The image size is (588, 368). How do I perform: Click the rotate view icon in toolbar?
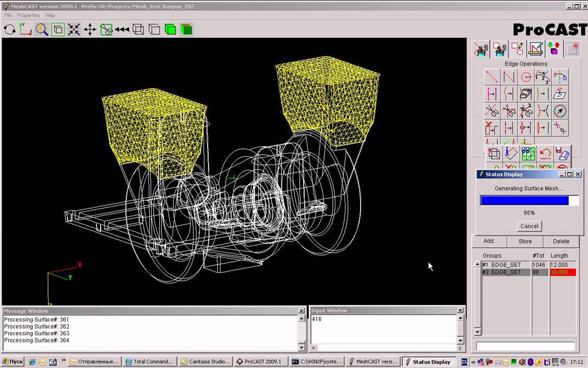click(10, 30)
